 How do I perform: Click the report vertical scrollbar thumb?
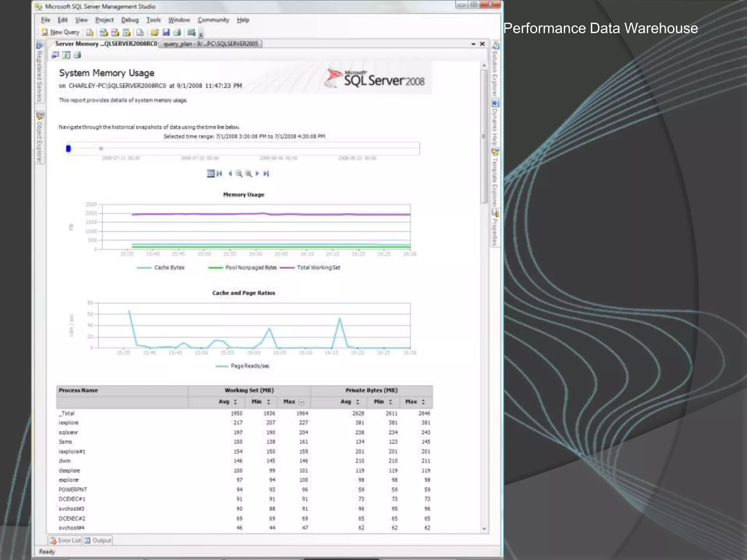(x=484, y=137)
